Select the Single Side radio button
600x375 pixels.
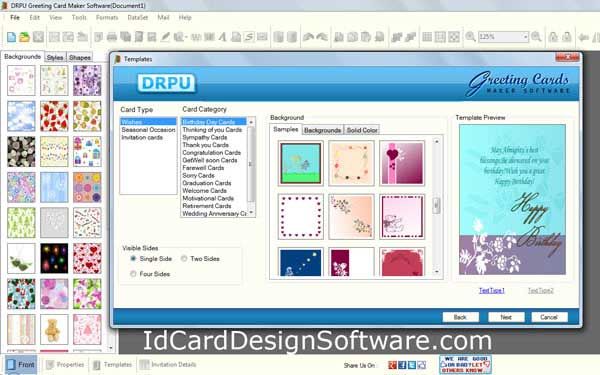pos(133,259)
